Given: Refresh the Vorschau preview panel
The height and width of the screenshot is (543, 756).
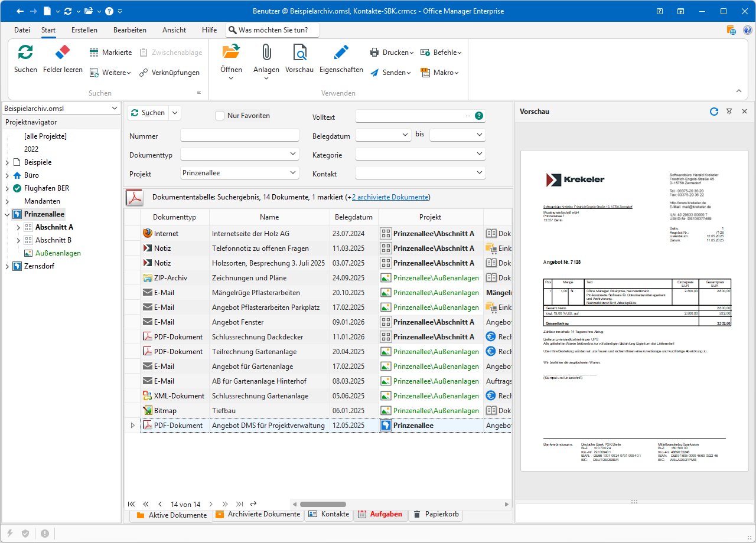Looking at the screenshot, I should (713, 112).
